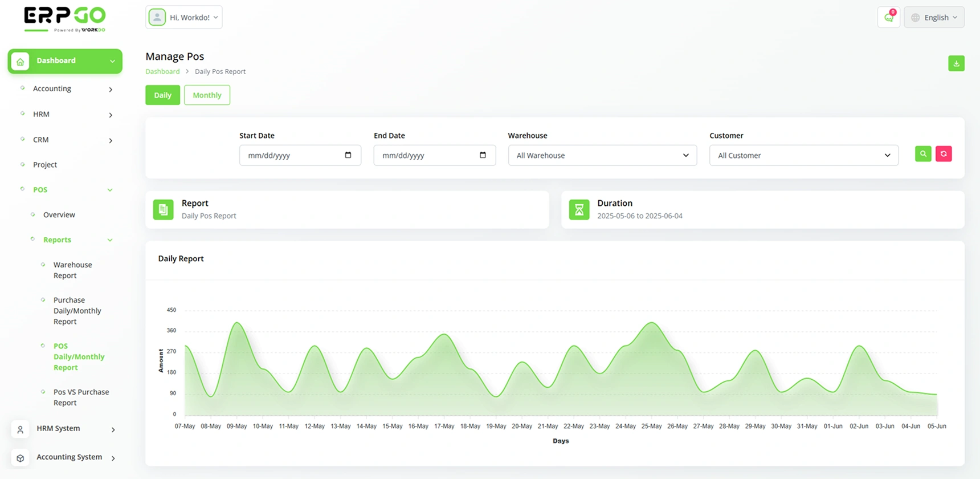Click the HRM System menu label
Screen dimensions: 980x479
(58, 428)
